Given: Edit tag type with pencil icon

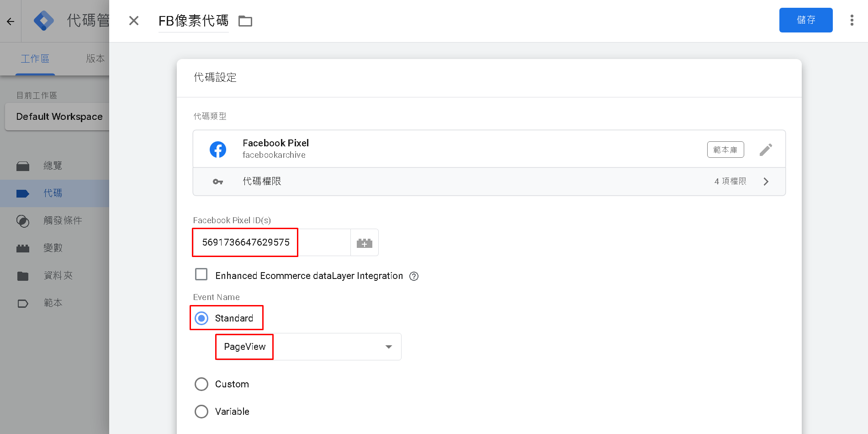Looking at the screenshot, I should 766,150.
